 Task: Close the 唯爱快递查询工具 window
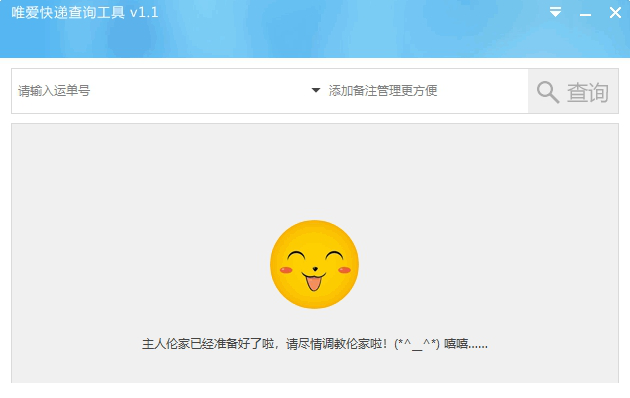(615, 12)
